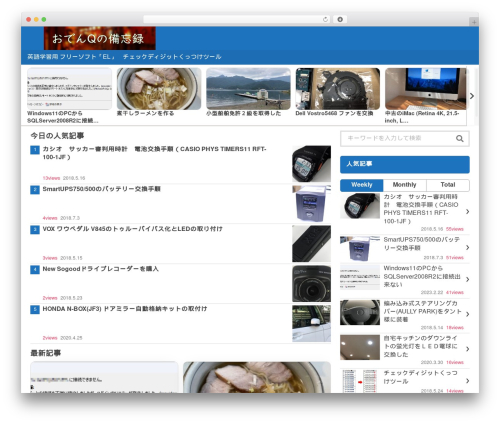
Task: Click the search magnifier icon
Action: tap(460, 139)
